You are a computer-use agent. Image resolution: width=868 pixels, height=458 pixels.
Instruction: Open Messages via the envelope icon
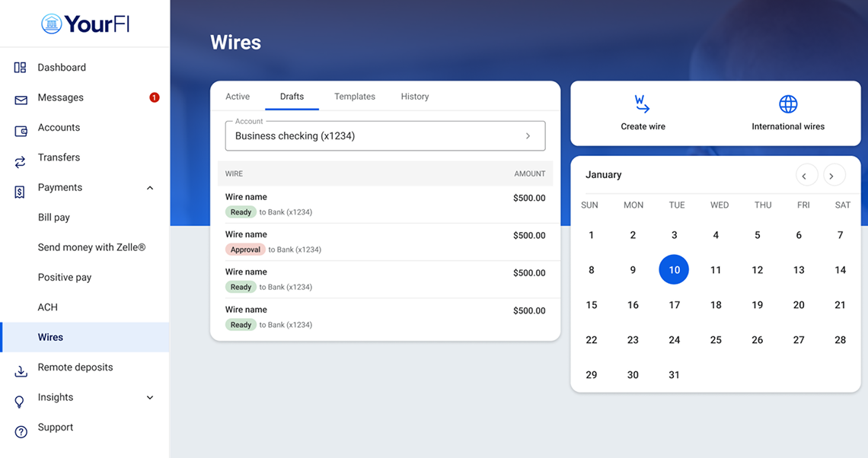pyautogui.click(x=19, y=97)
